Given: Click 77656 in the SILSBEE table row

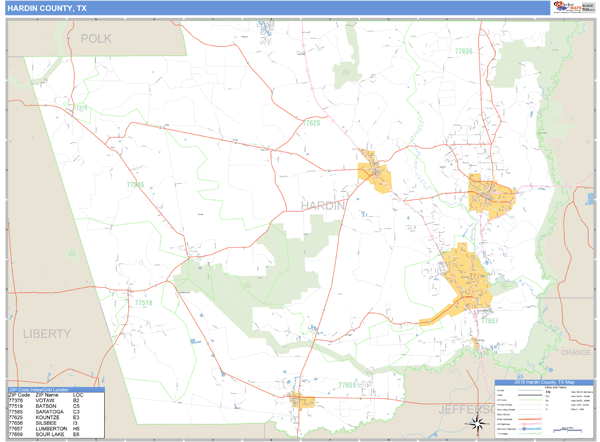Looking at the screenshot, I should point(16,423).
